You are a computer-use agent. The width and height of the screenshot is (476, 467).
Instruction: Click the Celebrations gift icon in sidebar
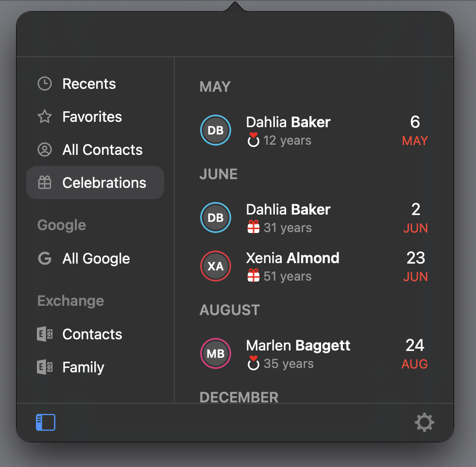(x=45, y=183)
